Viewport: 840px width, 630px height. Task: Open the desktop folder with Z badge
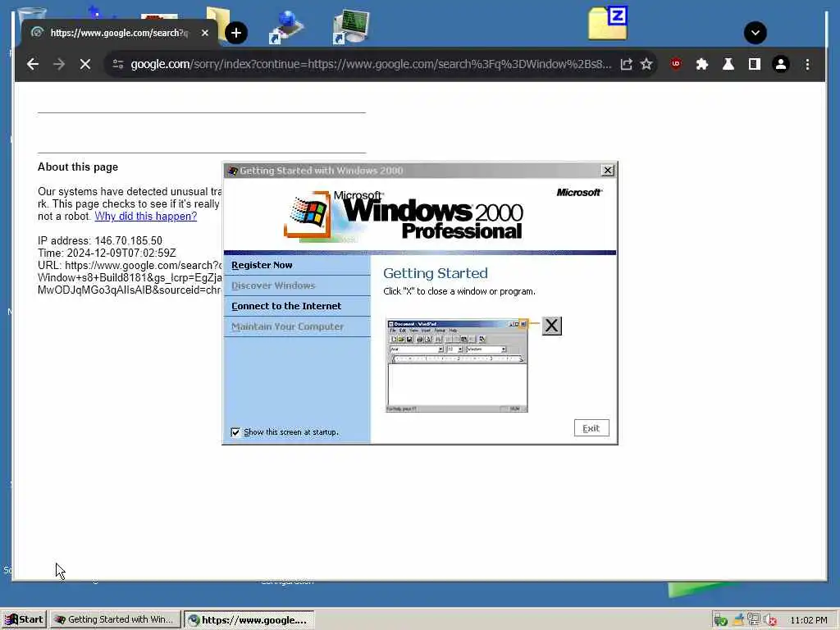pyautogui.click(x=608, y=24)
